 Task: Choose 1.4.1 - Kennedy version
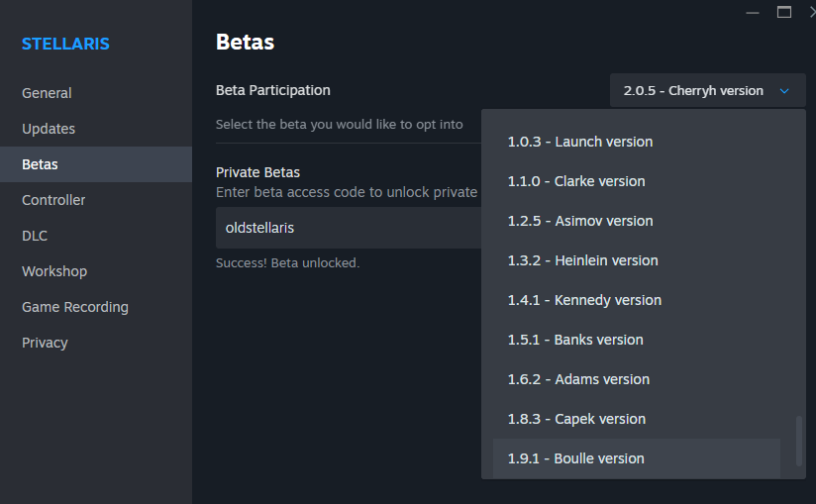pyautogui.click(x=637, y=300)
